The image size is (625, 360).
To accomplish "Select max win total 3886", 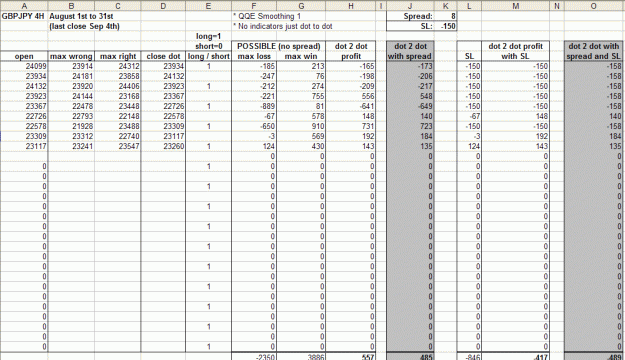I will click(x=301, y=356).
